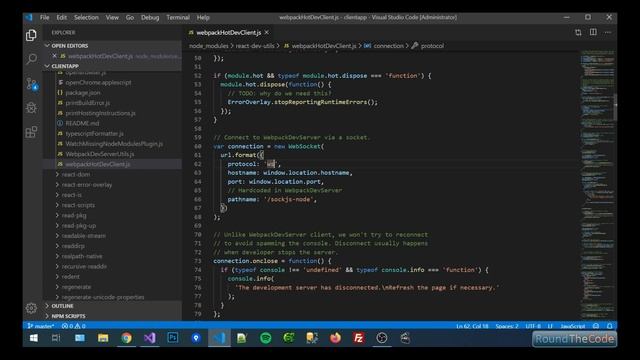
Task: Open OBS Studio from the taskbar
Action: [x=382, y=338]
